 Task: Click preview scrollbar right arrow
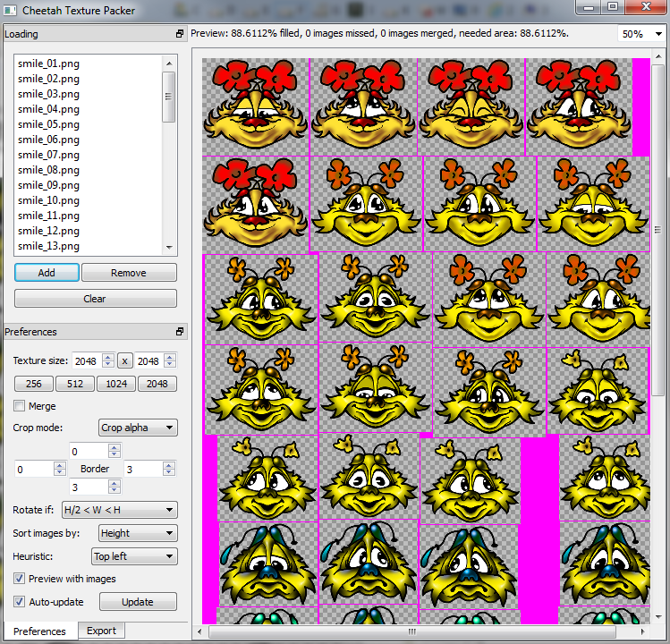(643, 631)
